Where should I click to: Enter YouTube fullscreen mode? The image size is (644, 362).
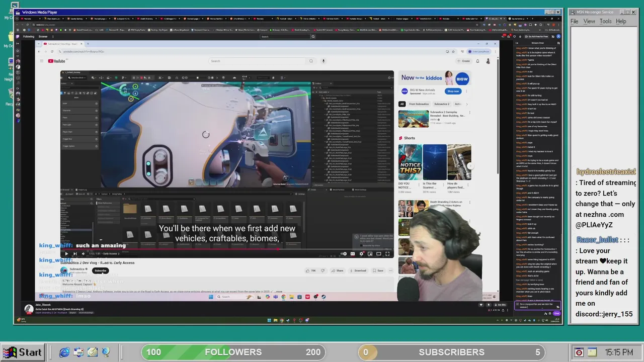[387, 254]
